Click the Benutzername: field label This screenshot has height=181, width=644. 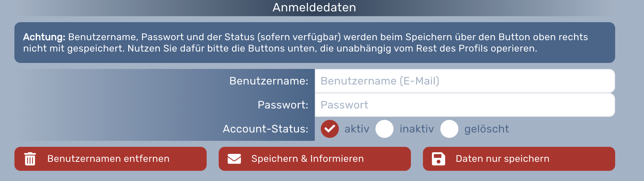coord(269,81)
